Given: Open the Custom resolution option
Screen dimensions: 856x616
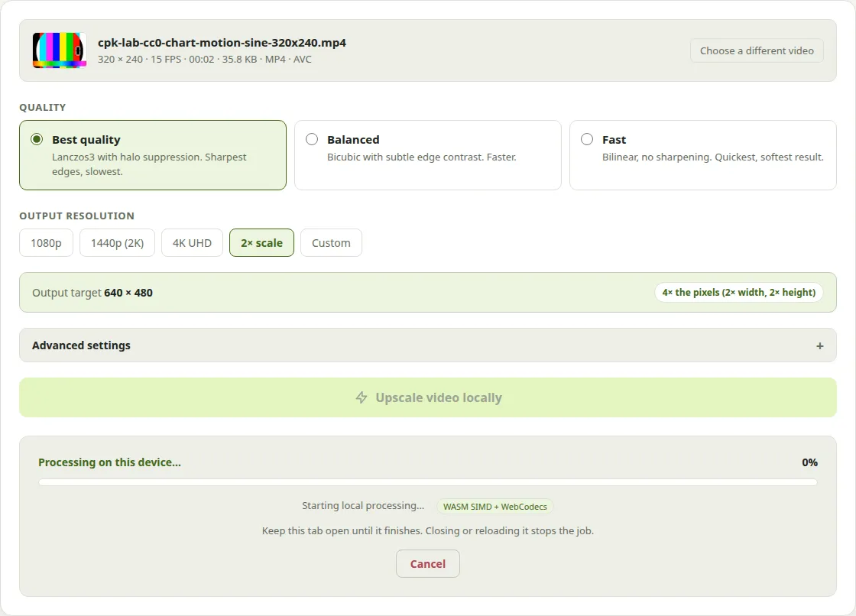Looking at the screenshot, I should 331,243.
